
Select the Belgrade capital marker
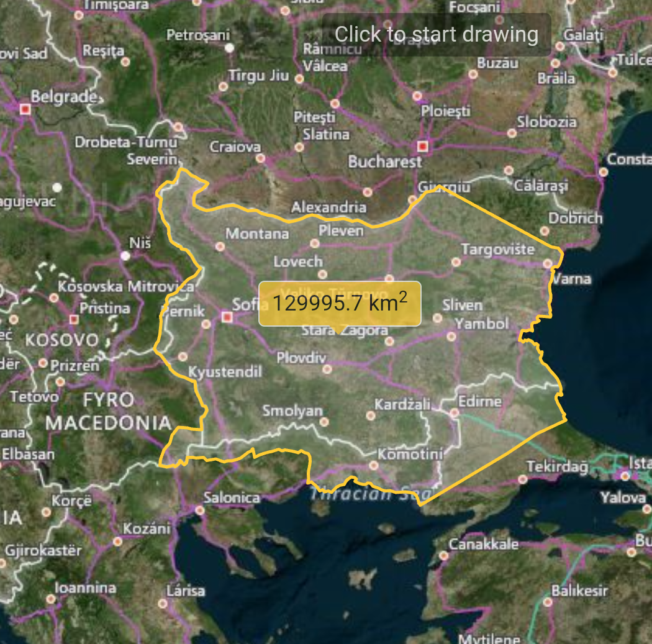pos(25,109)
